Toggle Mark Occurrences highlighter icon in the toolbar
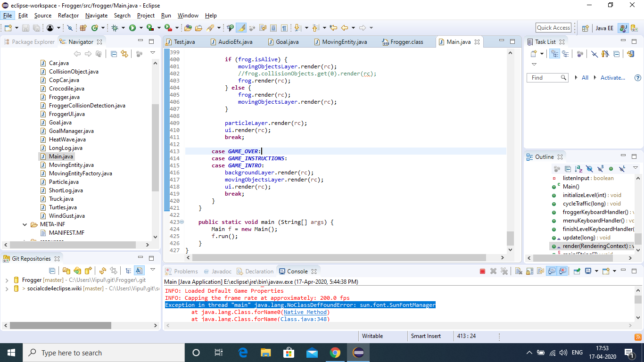The height and width of the screenshot is (362, 644). 241,27
